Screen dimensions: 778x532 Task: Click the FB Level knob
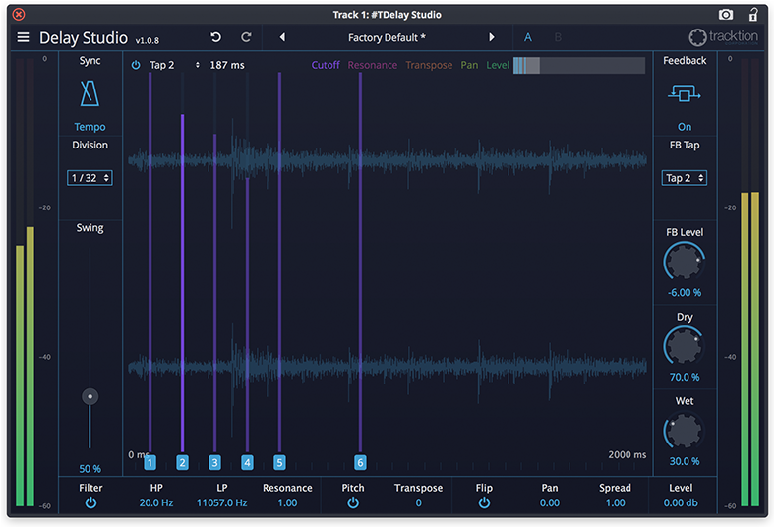(685, 262)
